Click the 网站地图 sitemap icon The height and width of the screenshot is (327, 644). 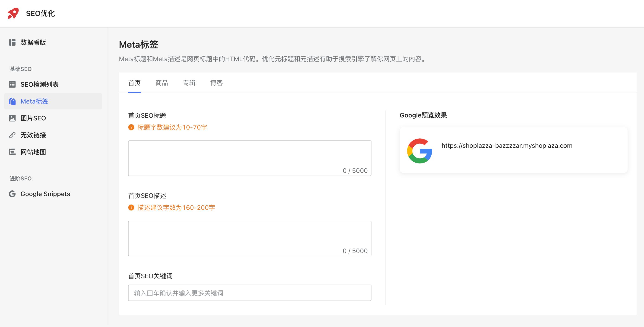tap(12, 152)
